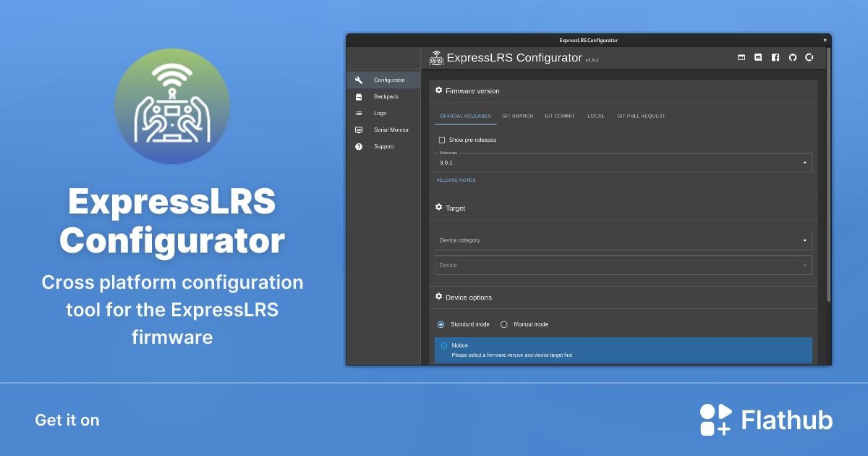Click the update/refresh icon in the header
The height and width of the screenshot is (456, 868).
pyautogui.click(x=809, y=57)
